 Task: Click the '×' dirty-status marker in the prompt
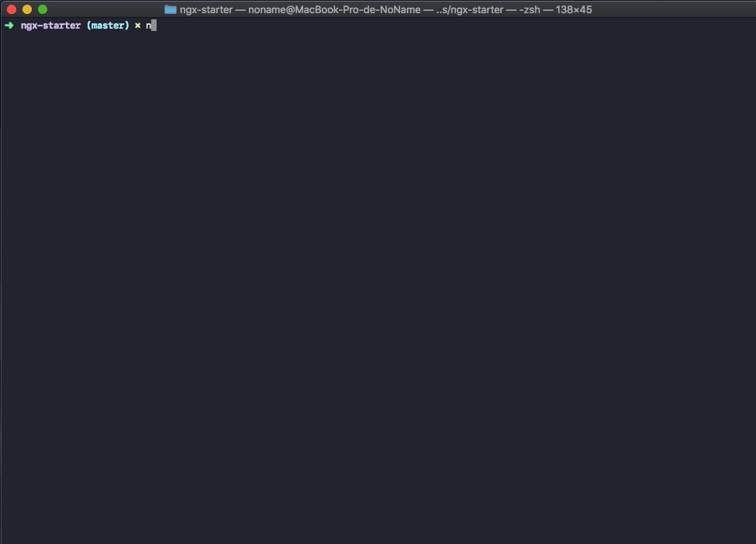(x=137, y=26)
